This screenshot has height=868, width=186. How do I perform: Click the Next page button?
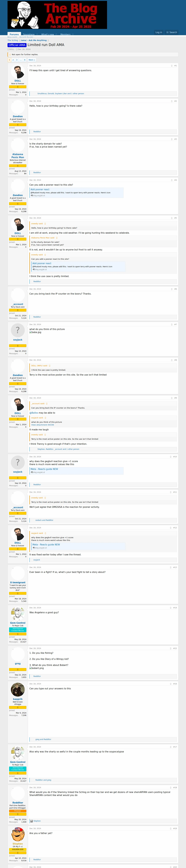coord(32,60)
